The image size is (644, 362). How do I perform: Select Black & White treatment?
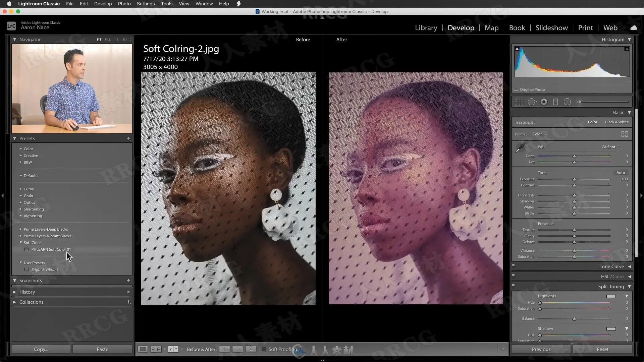[616, 122]
